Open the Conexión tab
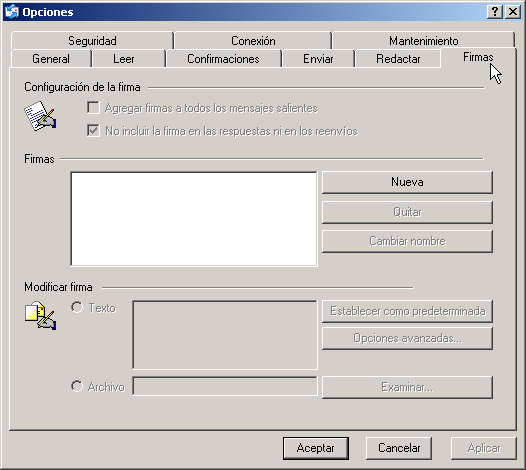Screen dimensions: 526x470 click(x=253, y=41)
